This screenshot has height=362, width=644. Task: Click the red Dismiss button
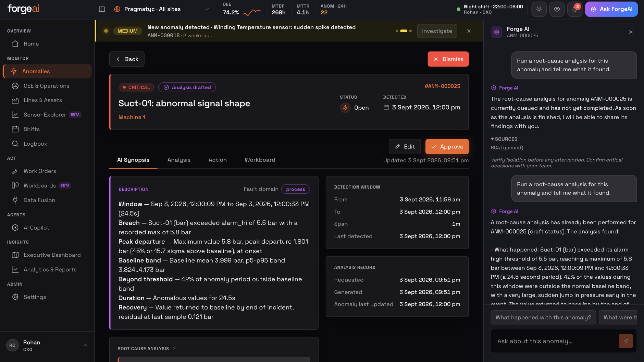[448, 59]
